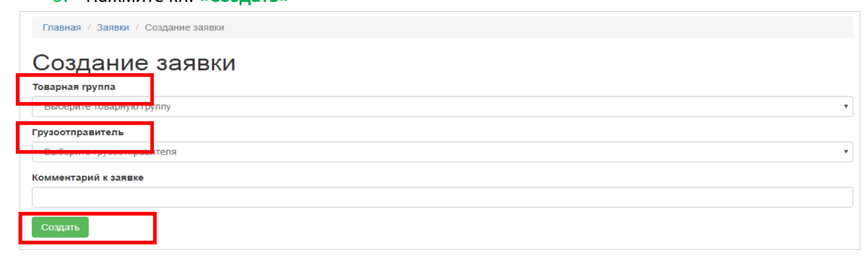
Task: Click the Товарная группа dropdown arrow
Action: (845, 106)
